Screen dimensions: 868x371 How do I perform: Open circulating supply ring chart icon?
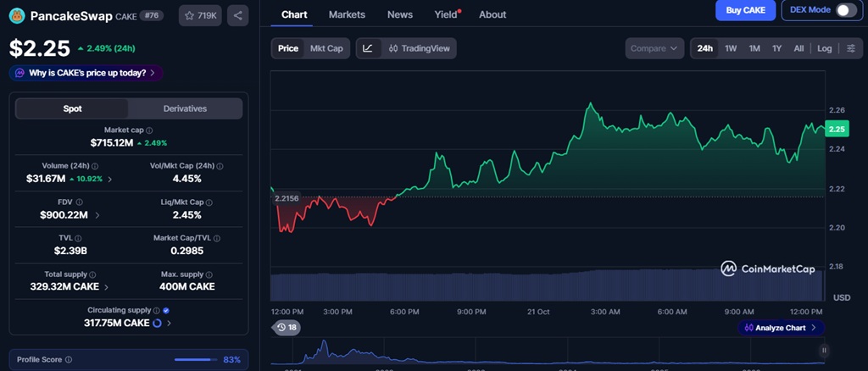(x=157, y=323)
